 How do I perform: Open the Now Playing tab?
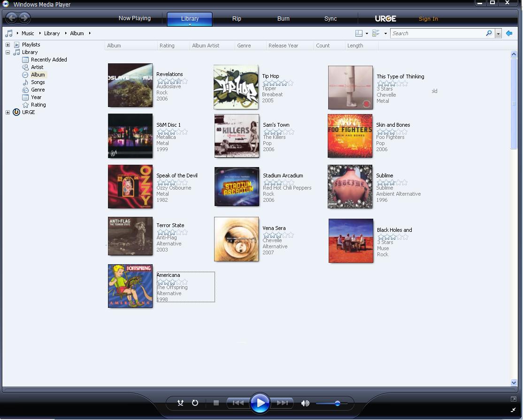pyautogui.click(x=135, y=18)
